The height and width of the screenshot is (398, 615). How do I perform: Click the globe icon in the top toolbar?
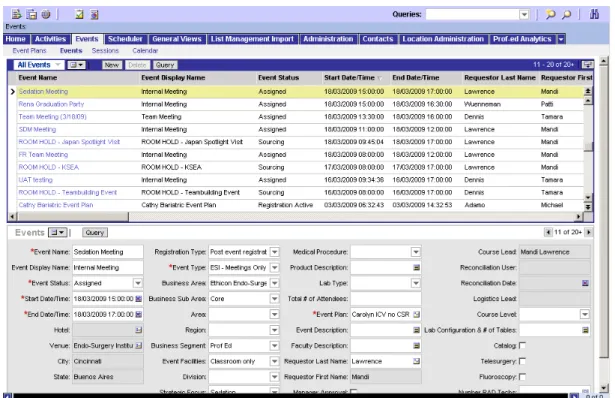46,15
